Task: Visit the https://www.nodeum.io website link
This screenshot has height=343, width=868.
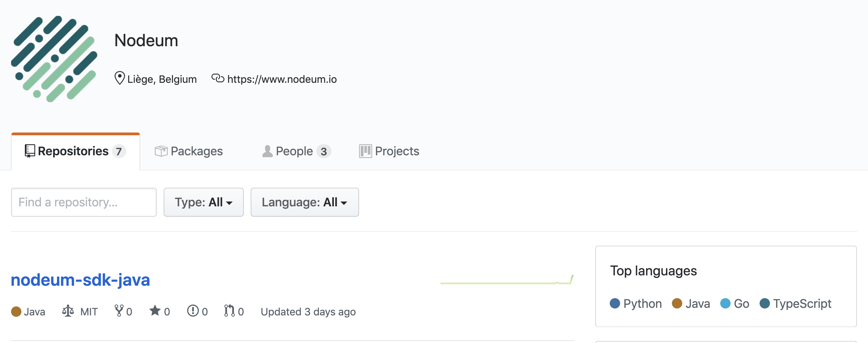Action: pyautogui.click(x=282, y=79)
